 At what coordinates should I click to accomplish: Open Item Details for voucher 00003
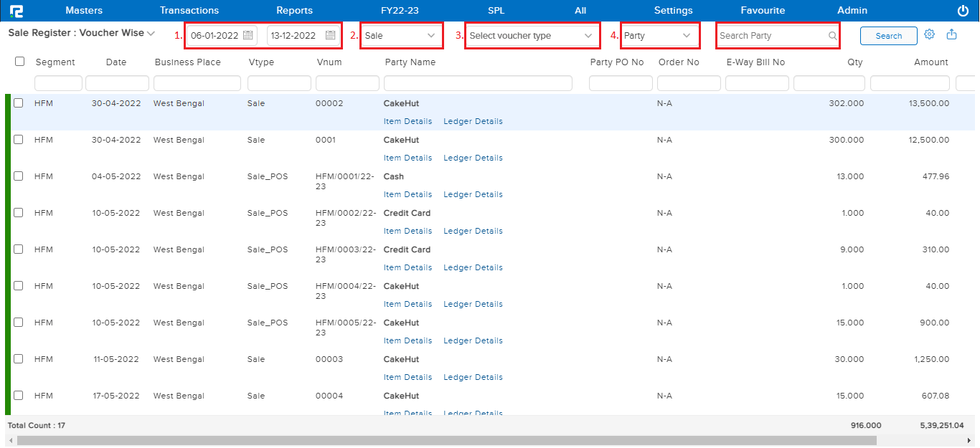click(407, 377)
